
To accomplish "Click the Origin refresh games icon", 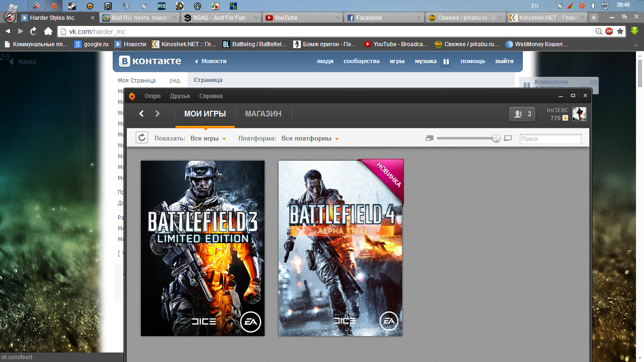I will tap(142, 138).
